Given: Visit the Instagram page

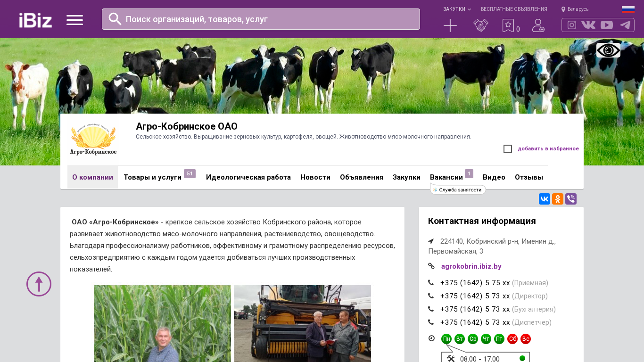Looking at the screenshot, I should [x=572, y=25].
